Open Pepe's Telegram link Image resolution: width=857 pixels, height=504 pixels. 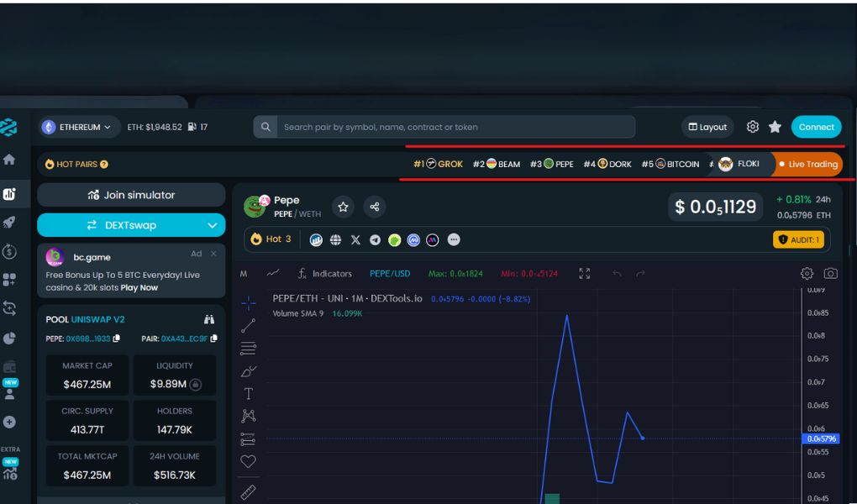375,240
